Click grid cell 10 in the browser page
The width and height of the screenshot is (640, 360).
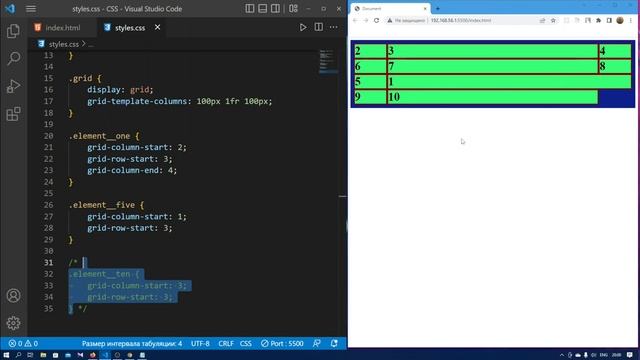492,97
